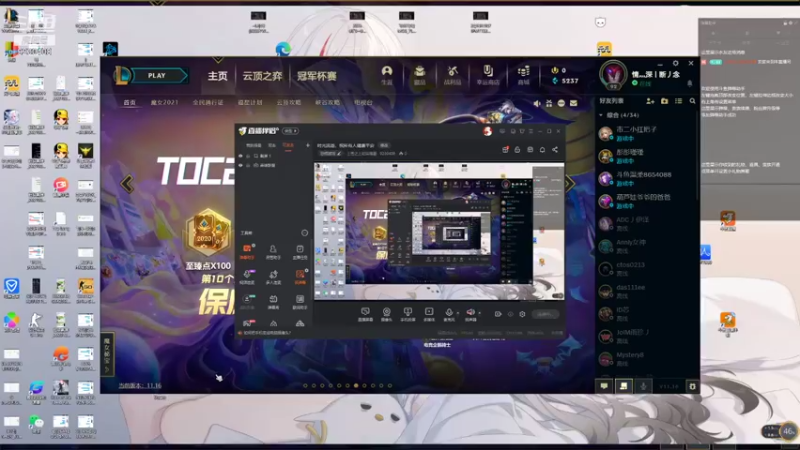Click the start streaming button

pyautogui.click(x=545, y=314)
